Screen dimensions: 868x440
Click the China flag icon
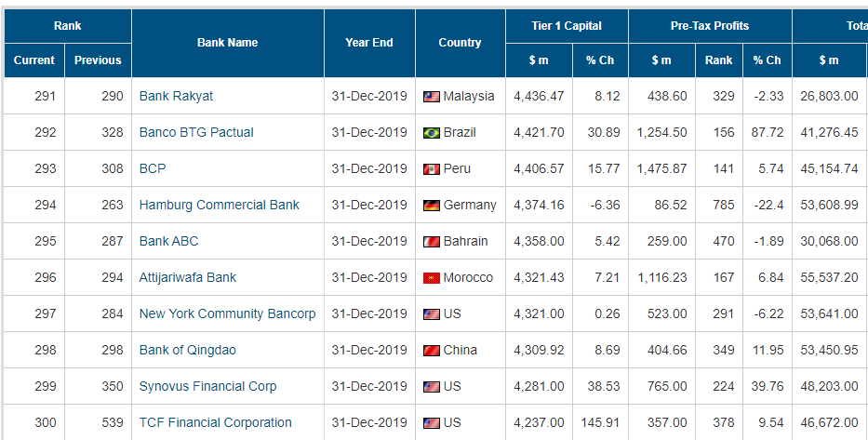click(432, 351)
